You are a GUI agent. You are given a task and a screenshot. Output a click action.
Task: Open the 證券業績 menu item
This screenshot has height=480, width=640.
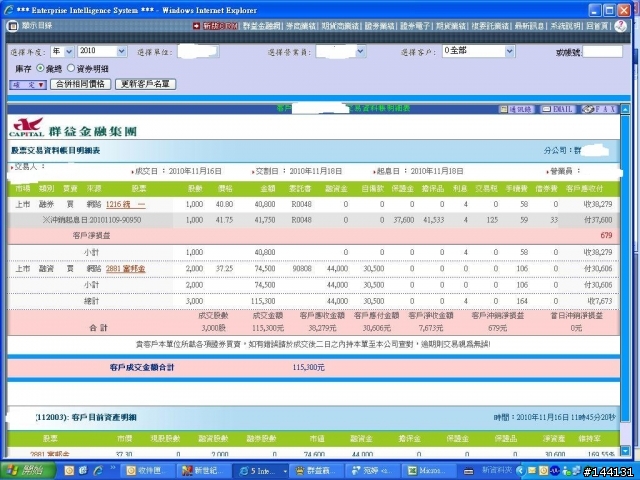tap(379, 26)
